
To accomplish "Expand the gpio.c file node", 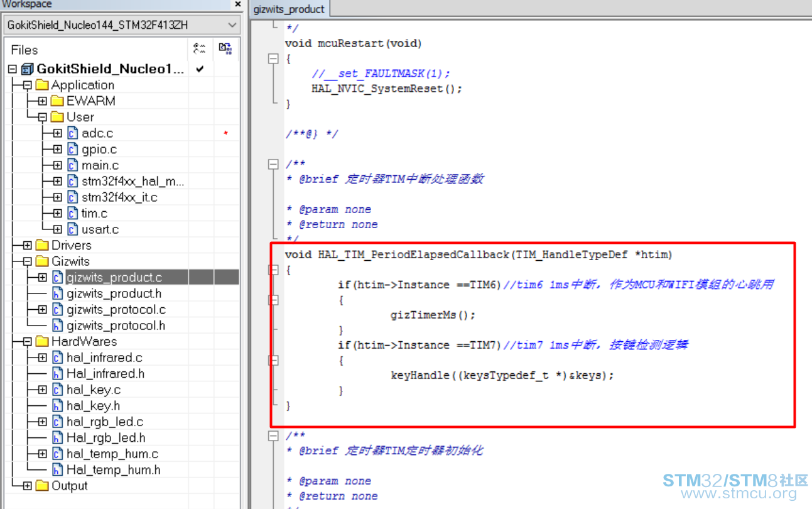I will pos(57,150).
